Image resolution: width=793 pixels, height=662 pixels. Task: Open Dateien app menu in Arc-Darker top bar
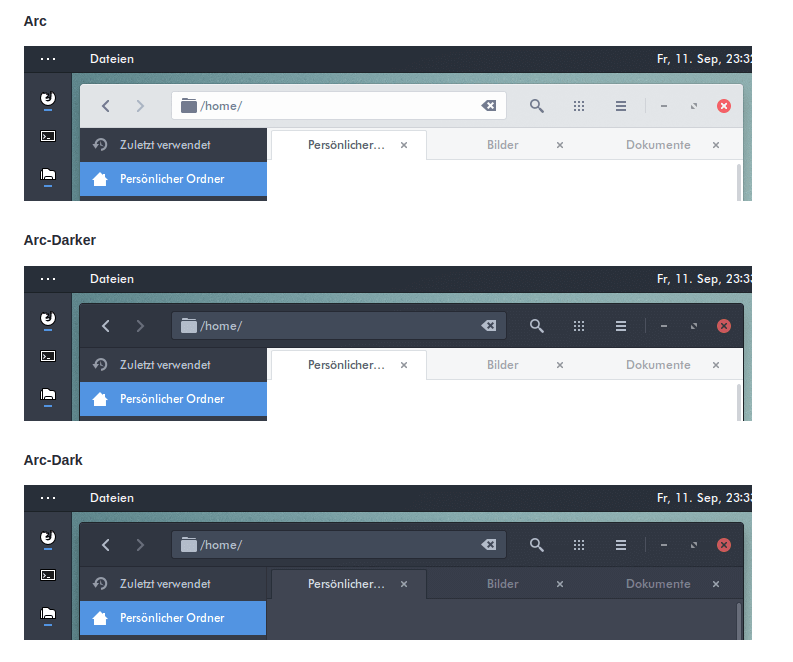pyautogui.click(x=112, y=279)
